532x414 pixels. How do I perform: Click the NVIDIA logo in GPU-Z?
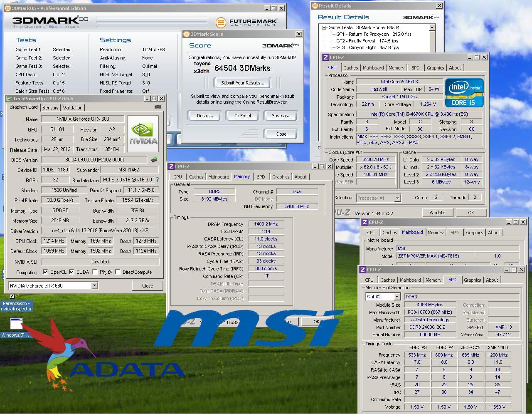coord(143,134)
